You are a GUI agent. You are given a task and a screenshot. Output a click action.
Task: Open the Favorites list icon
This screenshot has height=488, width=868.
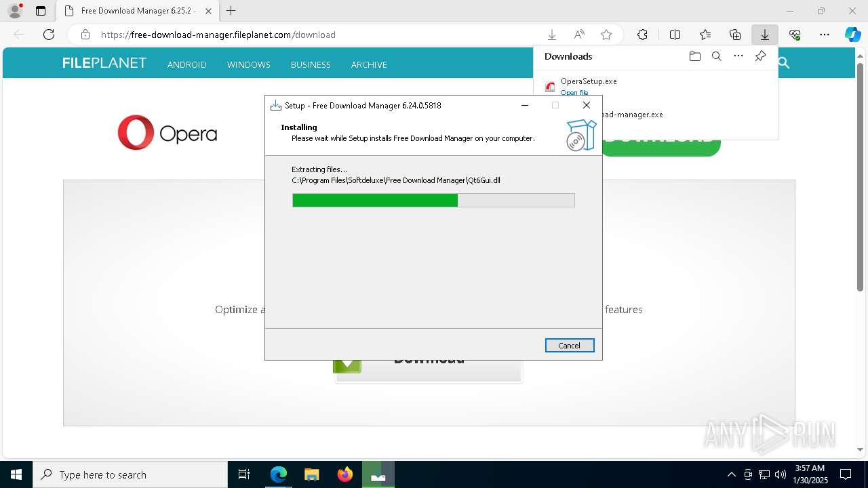pyautogui.click(x=705, y=35)
